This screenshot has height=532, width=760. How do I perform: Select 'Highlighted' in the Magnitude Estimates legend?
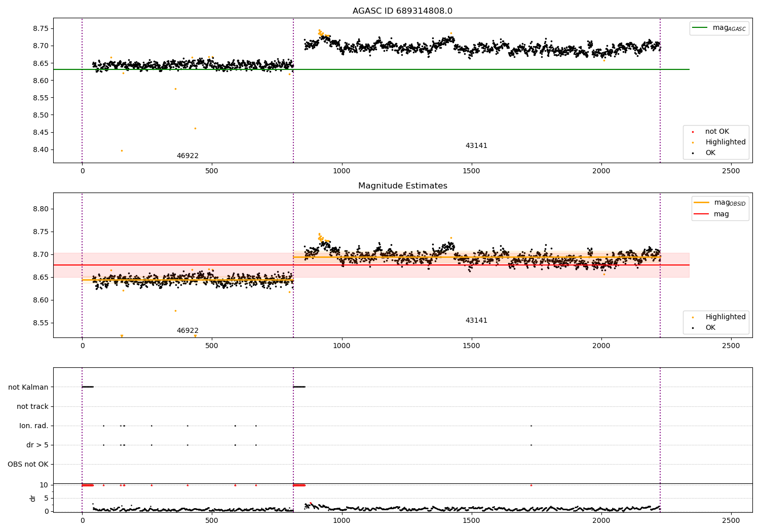(725, 317)
